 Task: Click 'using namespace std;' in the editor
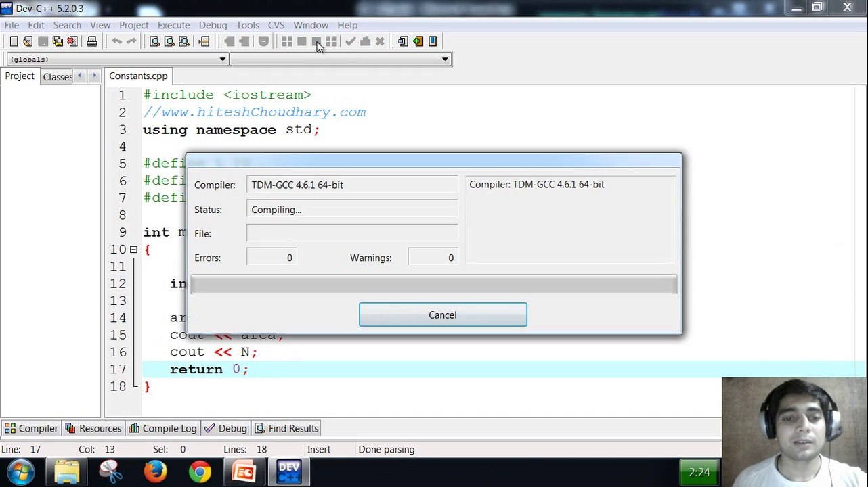(x=232, y=130)
